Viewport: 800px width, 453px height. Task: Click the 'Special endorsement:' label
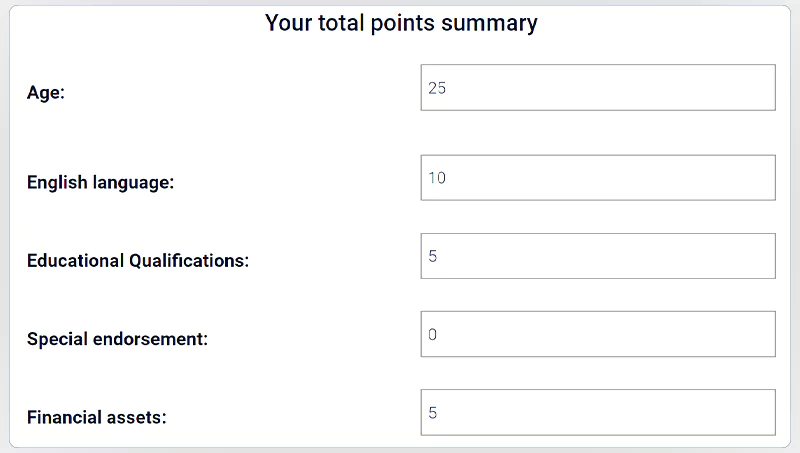117,339
